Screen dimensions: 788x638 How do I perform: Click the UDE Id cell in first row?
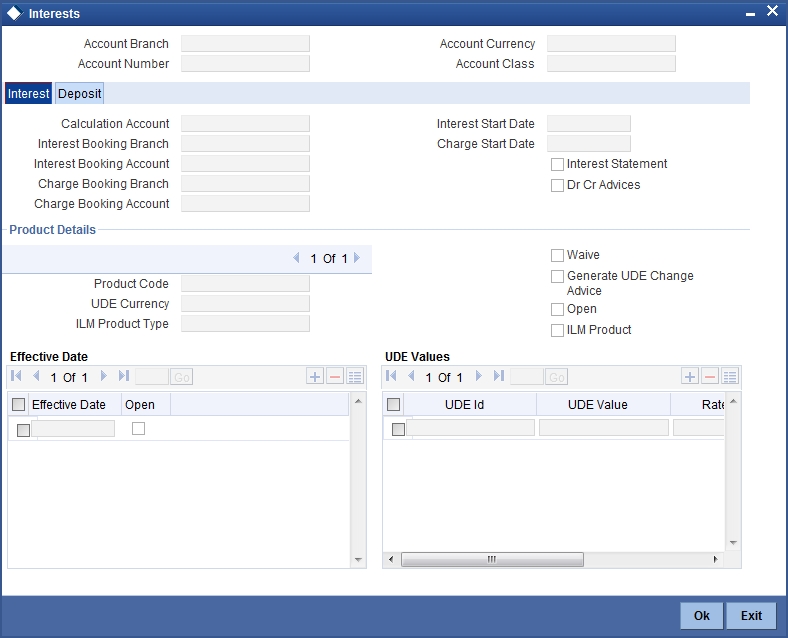coord(470,428)
